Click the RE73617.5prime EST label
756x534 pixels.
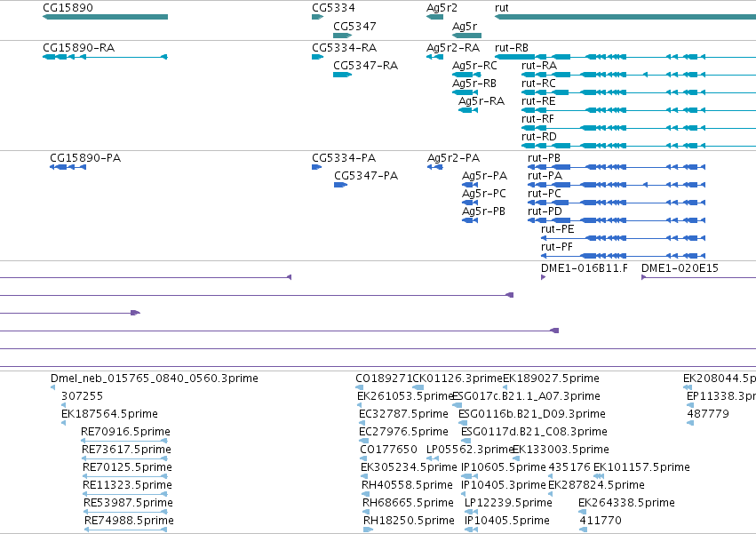(126, 450)
